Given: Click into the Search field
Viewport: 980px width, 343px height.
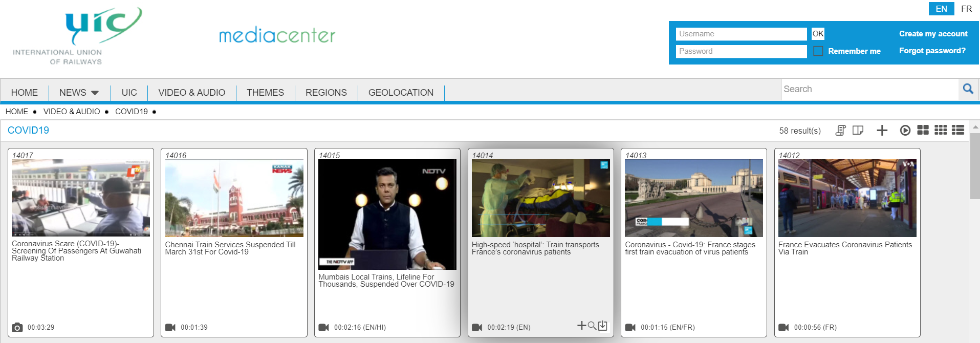Looking at the screenshot, I should pyautogui.click(x=869, y=89).
